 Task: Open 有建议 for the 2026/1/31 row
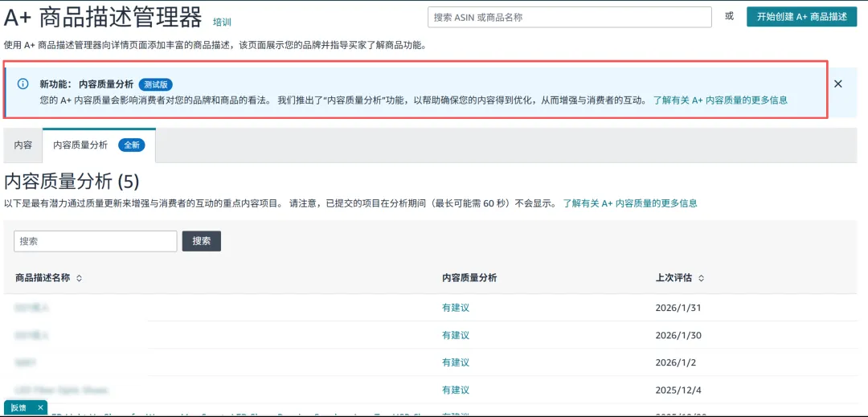pyautogui.click(x=455, y=308)
